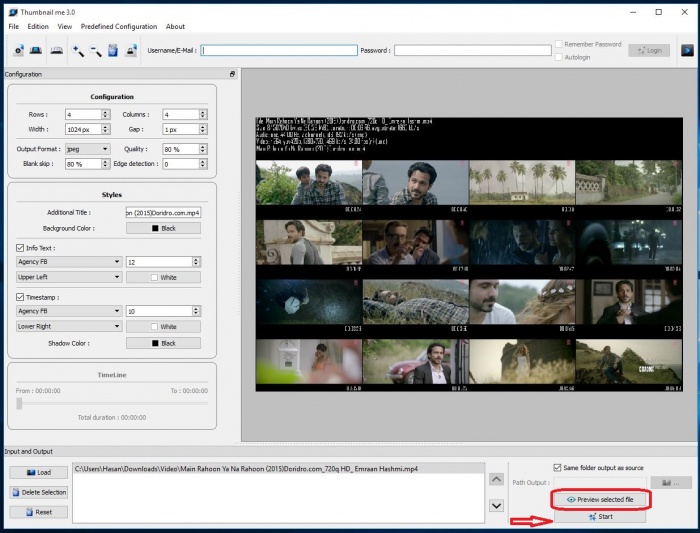Click the blue page icon in toolbar
700x533 pixels.
113,50
